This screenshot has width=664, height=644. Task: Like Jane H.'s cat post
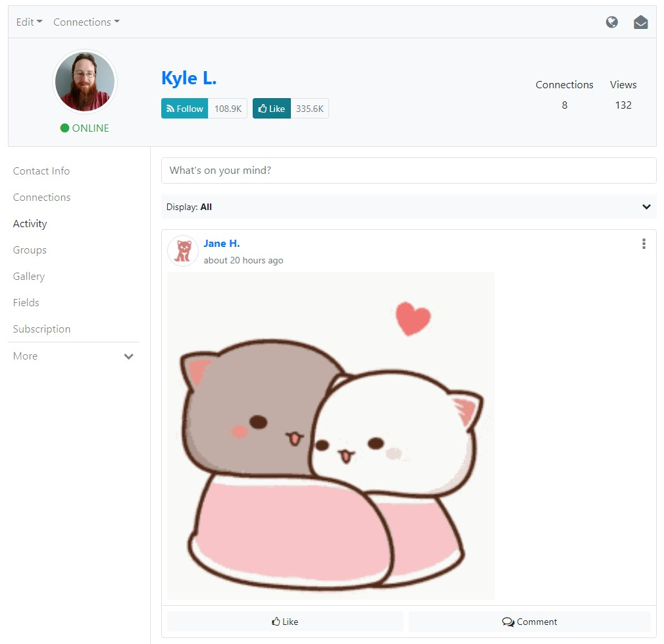click(x=285, y=622)
